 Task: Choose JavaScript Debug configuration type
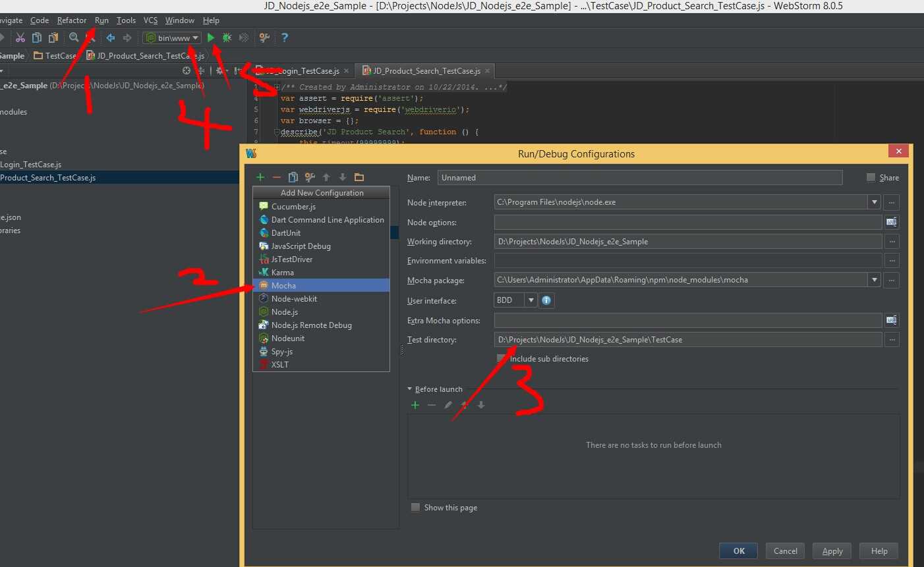322,246
